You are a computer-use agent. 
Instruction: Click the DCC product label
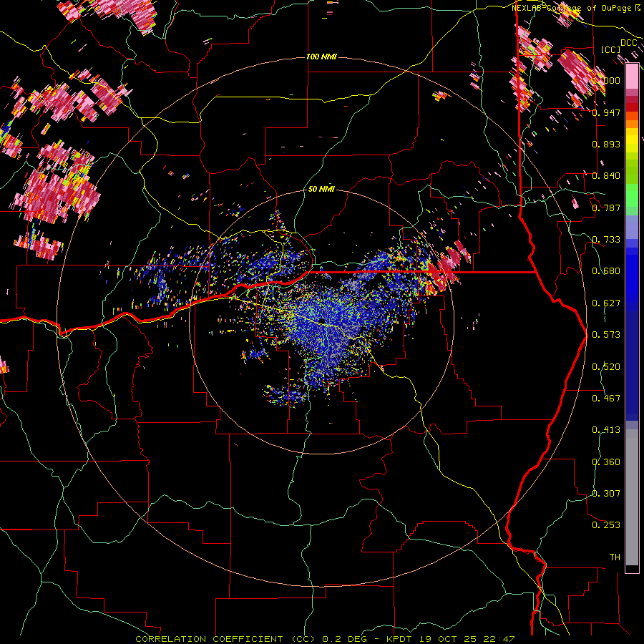click(x=628, y=43)
